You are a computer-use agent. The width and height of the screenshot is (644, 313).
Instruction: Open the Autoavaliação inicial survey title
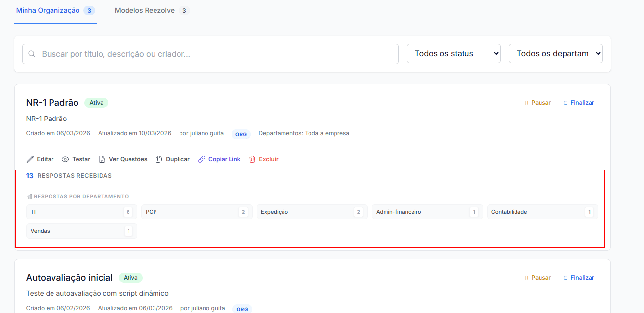point(70,278)
